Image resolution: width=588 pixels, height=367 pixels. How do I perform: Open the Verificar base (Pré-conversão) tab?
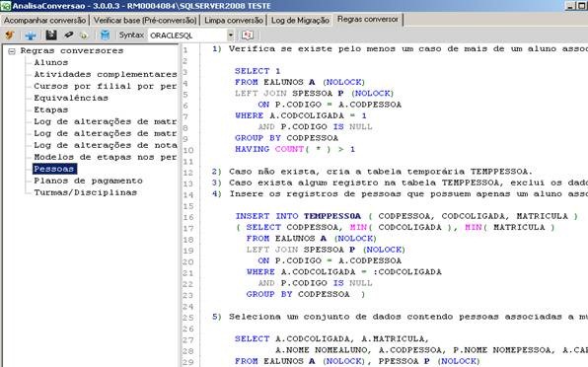click(145, 21)
